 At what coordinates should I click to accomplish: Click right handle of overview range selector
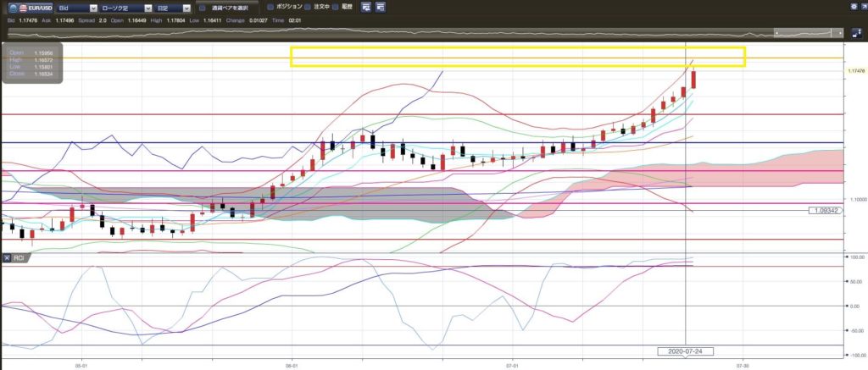pos(841,33)
